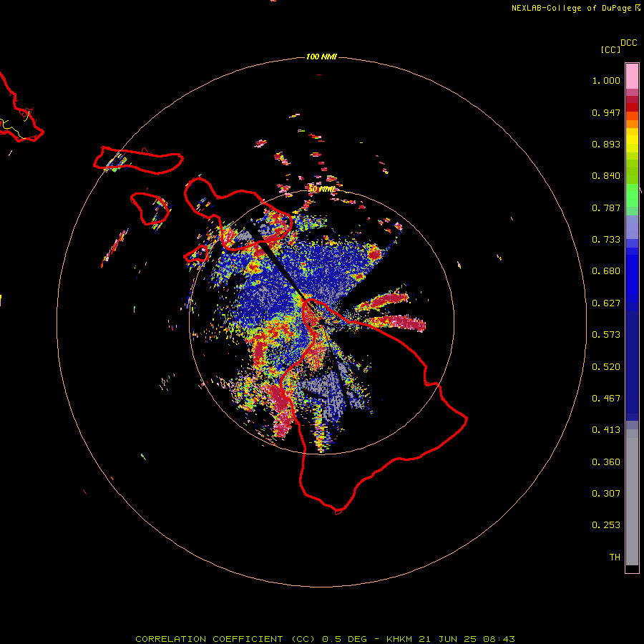
Task: Click the small Kahoolawe island outline
Action: tap(196, 254)
